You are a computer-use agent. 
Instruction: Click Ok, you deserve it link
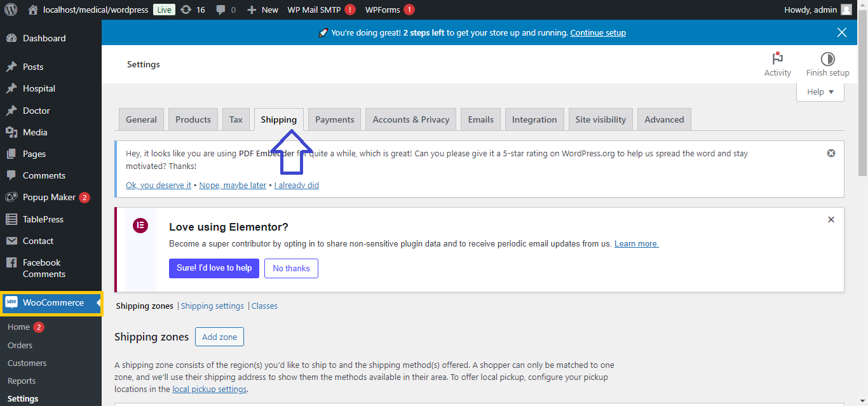(158, 185)
